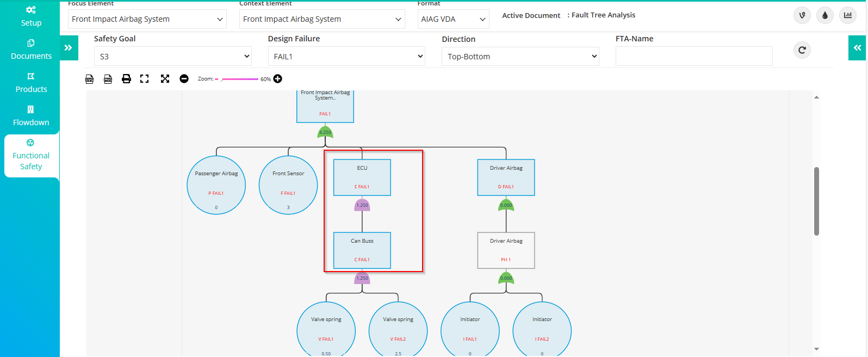Export the diagram as PNG
The image size is (868, 357).
click(108, 79)
